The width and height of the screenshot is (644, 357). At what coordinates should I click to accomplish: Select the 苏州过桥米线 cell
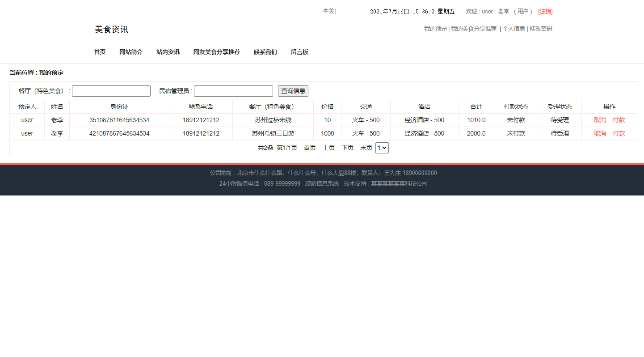coord(273,120)
